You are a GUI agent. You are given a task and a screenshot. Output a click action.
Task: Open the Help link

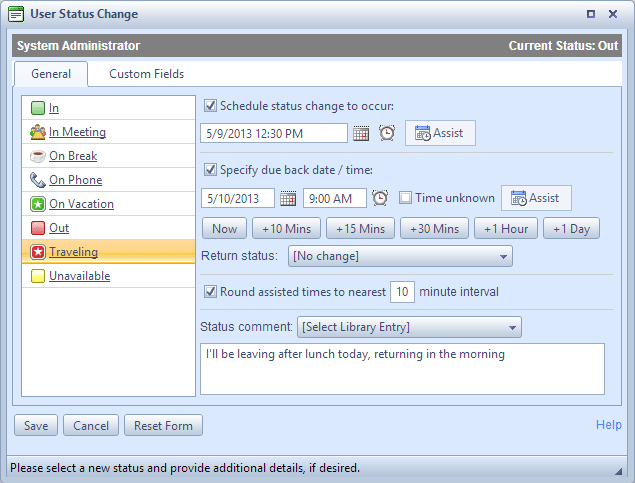(x=608, y=425)
